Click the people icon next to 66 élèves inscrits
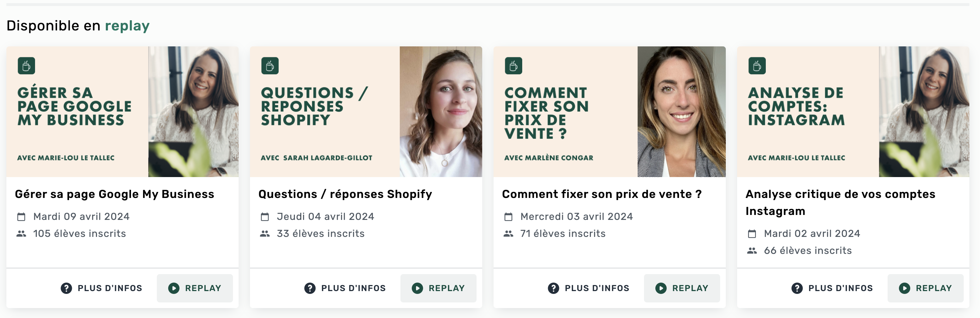 [752, 251]
